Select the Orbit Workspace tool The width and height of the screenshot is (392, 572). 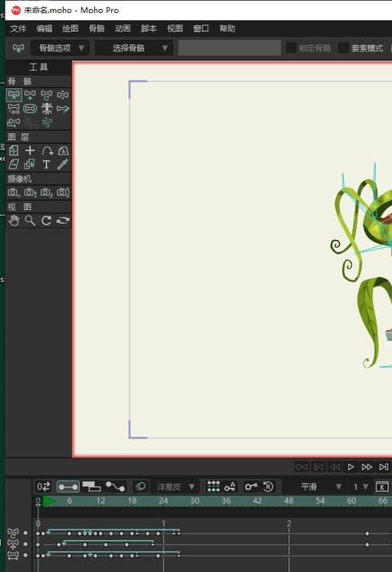click(x=63, y=221)
